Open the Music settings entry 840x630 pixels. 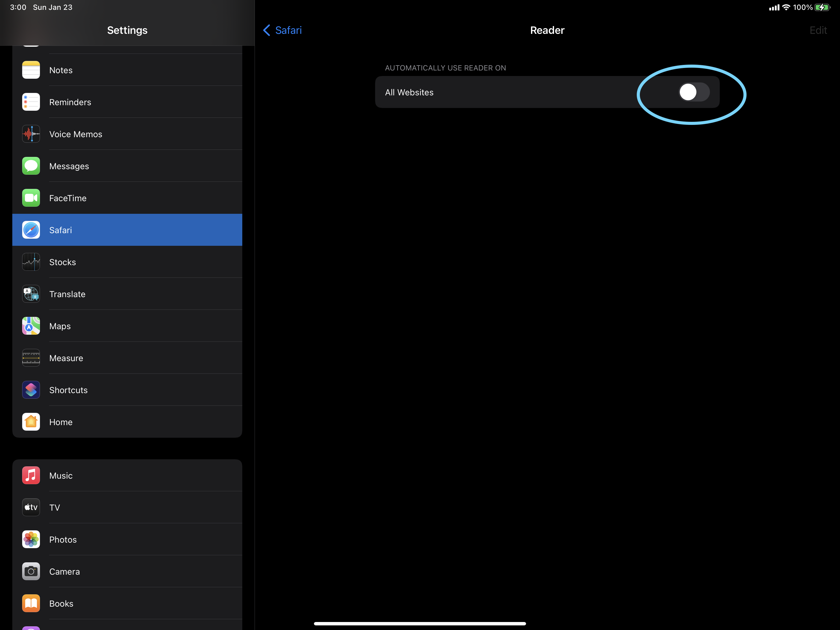coord(127,475)
